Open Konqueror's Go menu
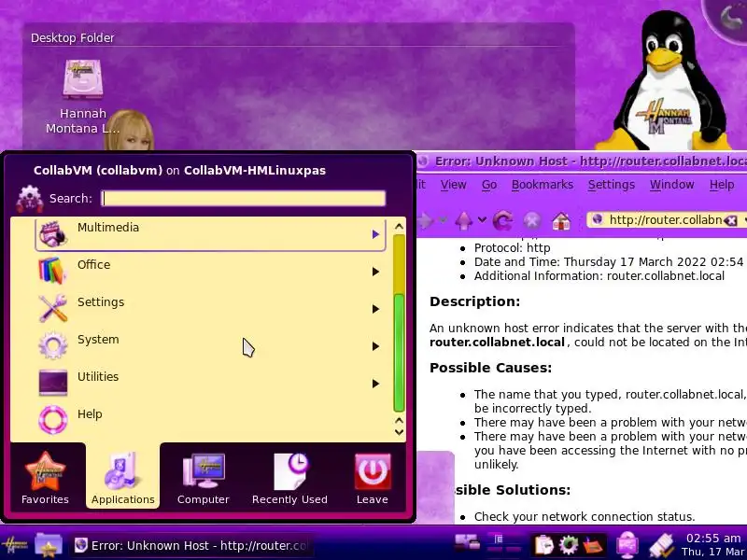 click(489, 184)
